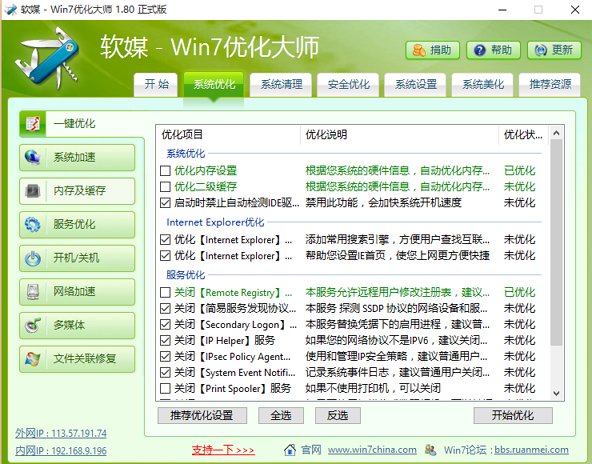Click the 系统加速 globe icon
592x464 pixels.
click(x=33, y=157)
